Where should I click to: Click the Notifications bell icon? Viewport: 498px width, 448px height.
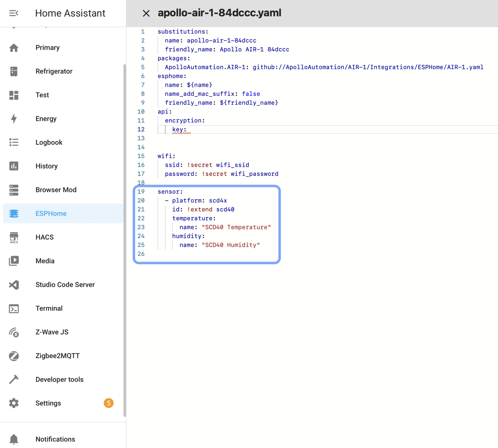tap(14, 439)
